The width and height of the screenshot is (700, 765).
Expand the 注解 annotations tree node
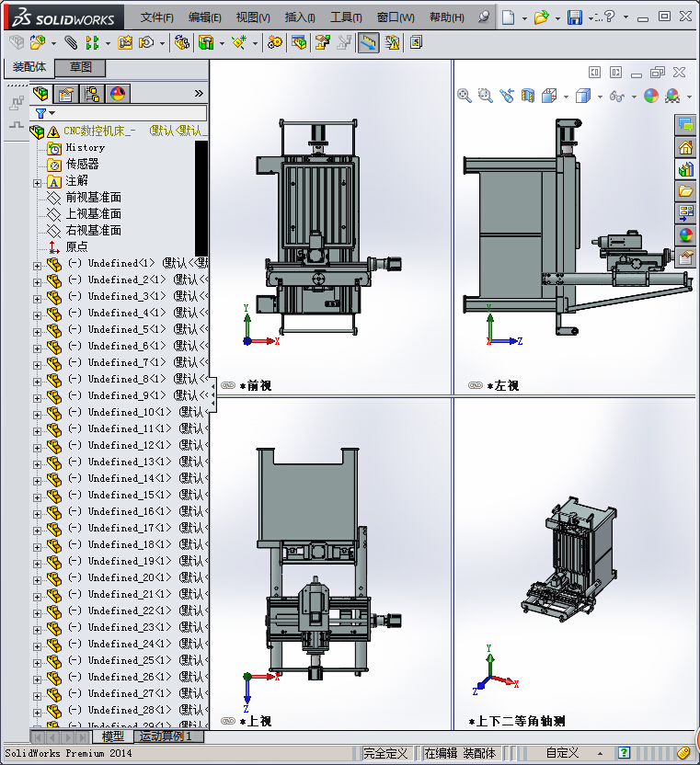37,183
